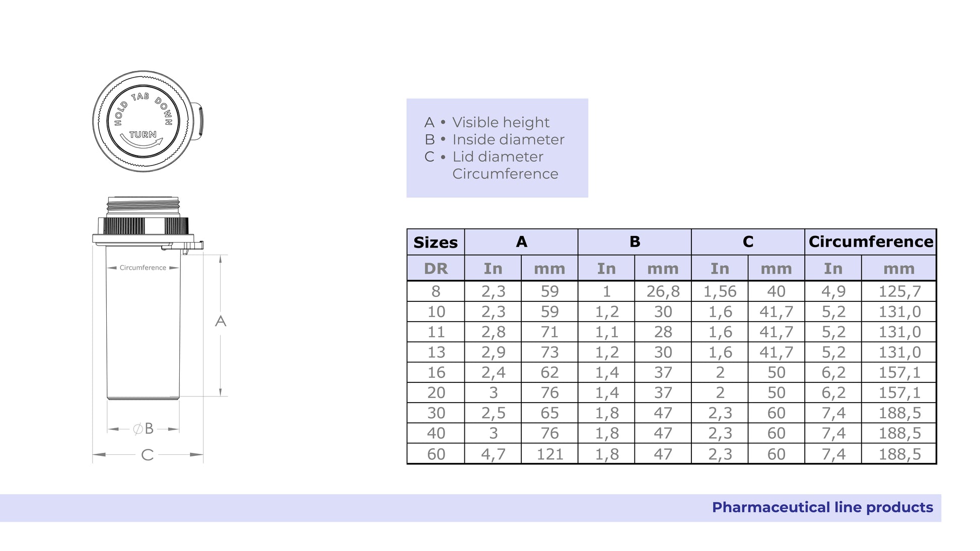This screenshot has height=551, width=980.
Task: Click the "Pharmaceutical line products" footer text
Action: (x=822, y=507)
